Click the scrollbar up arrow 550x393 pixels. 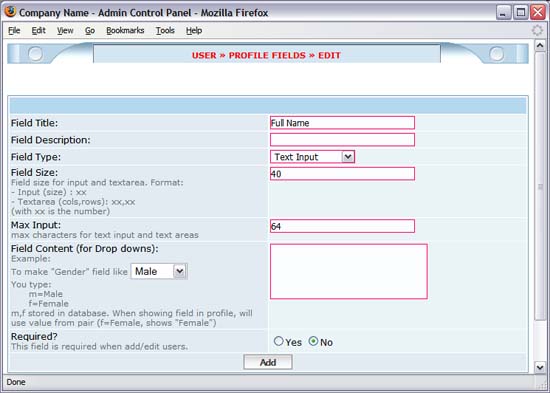point(540,45)
